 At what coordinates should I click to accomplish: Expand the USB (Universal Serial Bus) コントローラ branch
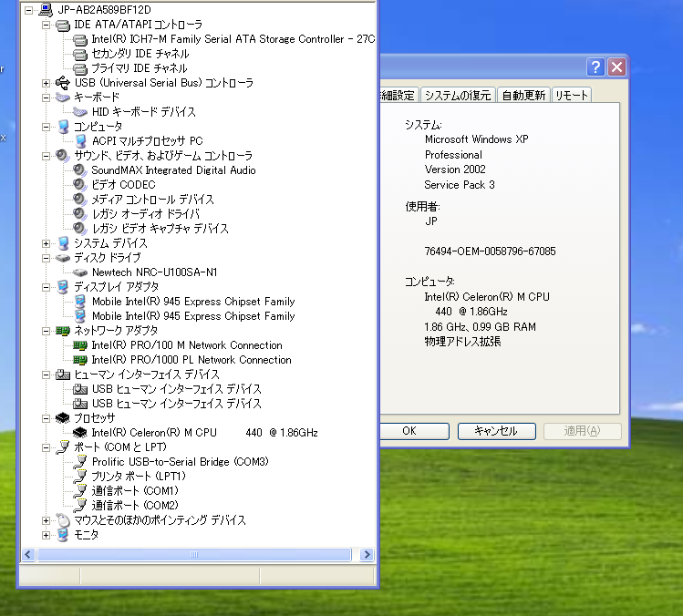(46, 83)
